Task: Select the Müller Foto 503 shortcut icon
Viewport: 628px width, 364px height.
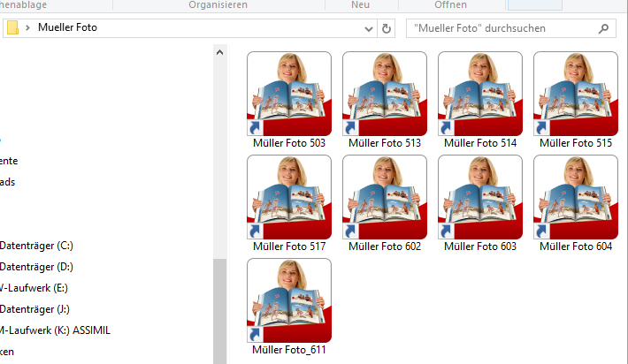Action: click(289, 94)
